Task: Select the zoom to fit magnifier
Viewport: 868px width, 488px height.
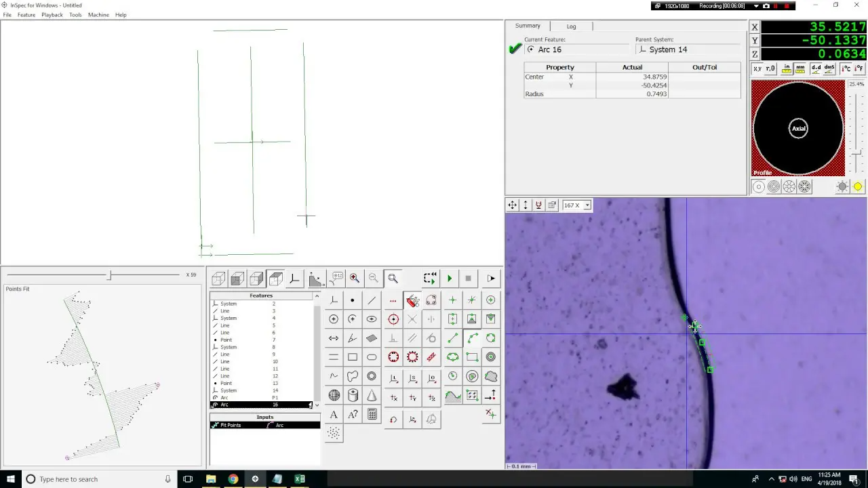Action: (x=393, y=278)
